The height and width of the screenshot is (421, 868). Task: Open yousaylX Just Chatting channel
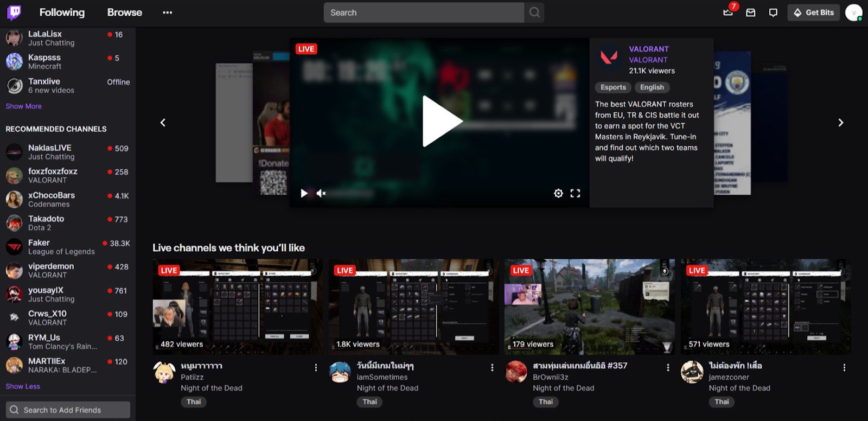[68, 295]
